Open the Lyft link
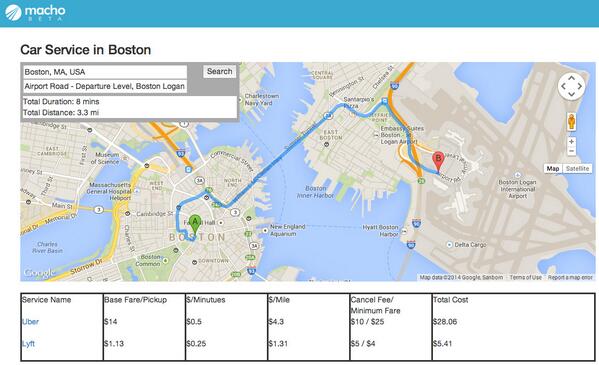 pyautogui.click(x=28, y=344)
